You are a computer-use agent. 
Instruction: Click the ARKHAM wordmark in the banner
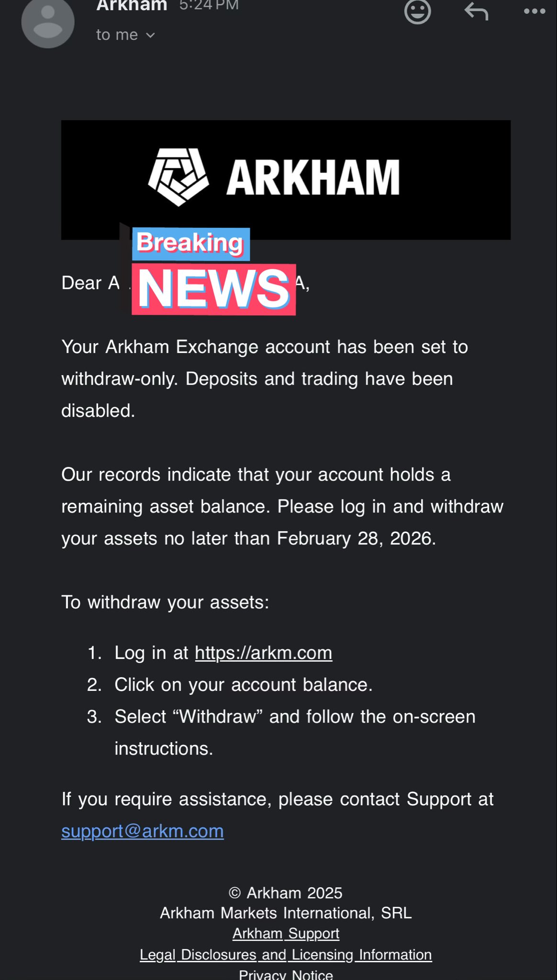313,178
